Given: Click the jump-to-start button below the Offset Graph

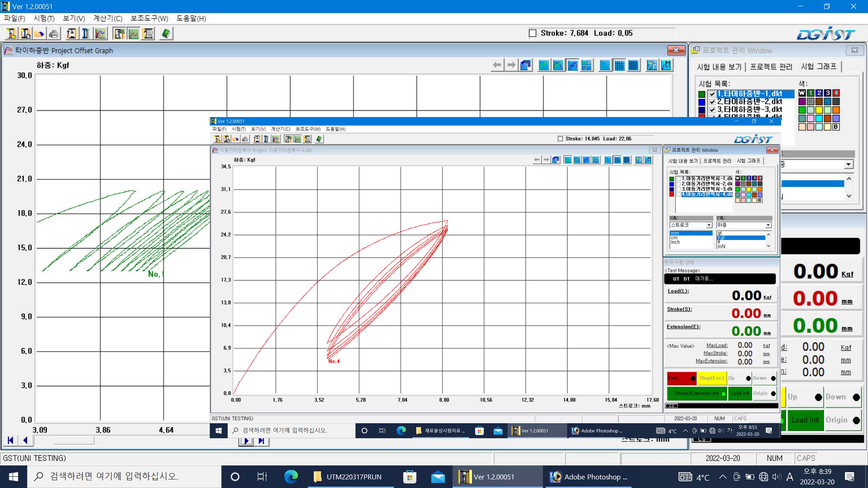Looking at the screenshot, I should coord(10,440).
